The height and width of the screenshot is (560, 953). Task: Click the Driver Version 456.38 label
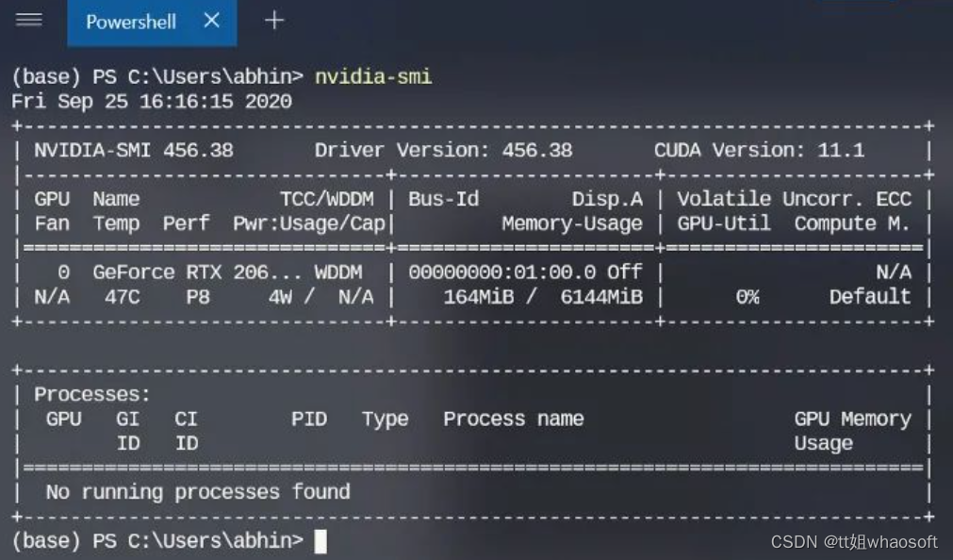pyautogui.click(x=447, y=149)
